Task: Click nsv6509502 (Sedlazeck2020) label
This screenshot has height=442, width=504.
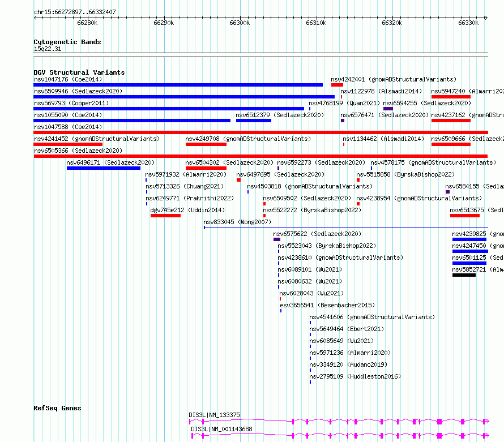Action: (x=307, y=198)
